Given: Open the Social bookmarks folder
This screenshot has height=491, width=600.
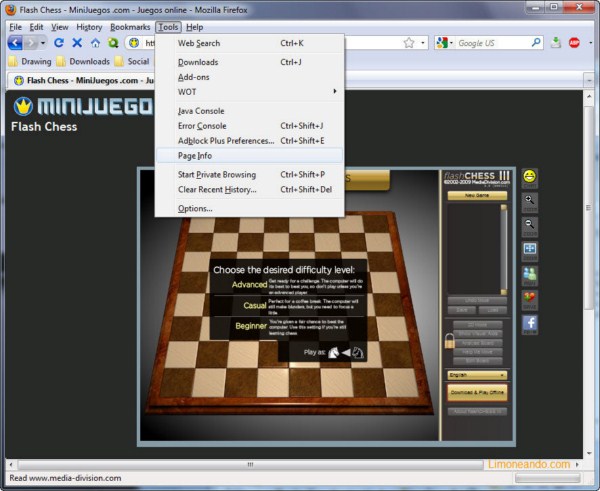Looking at the screenshot, I should (x=132, y=61).
